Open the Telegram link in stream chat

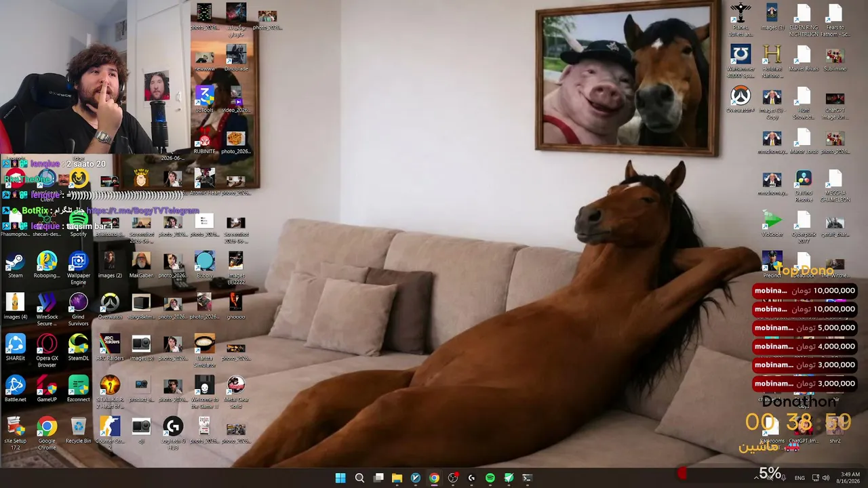(x=142, y=211)
